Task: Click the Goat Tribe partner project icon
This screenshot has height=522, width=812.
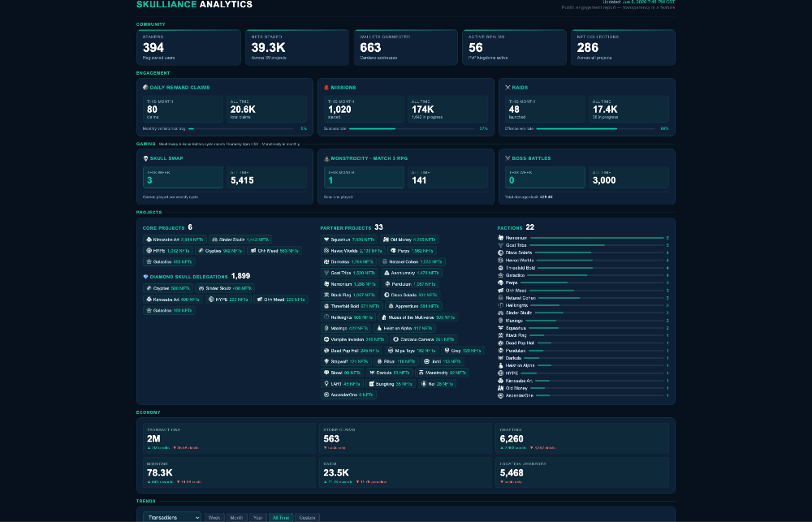Action: click(326, 273)
